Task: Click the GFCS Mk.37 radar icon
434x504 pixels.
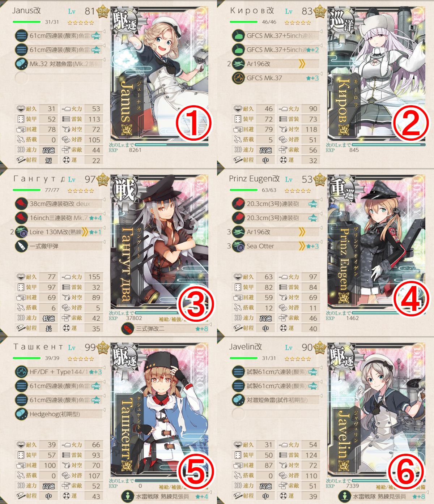Action: pos(238,78)
